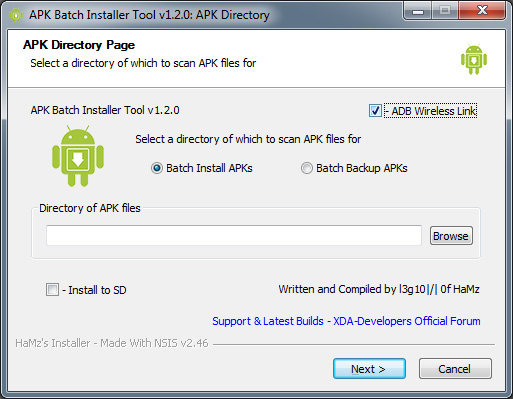
Task: Select the Batch Install APKs radio button
Action: point(157,168)
